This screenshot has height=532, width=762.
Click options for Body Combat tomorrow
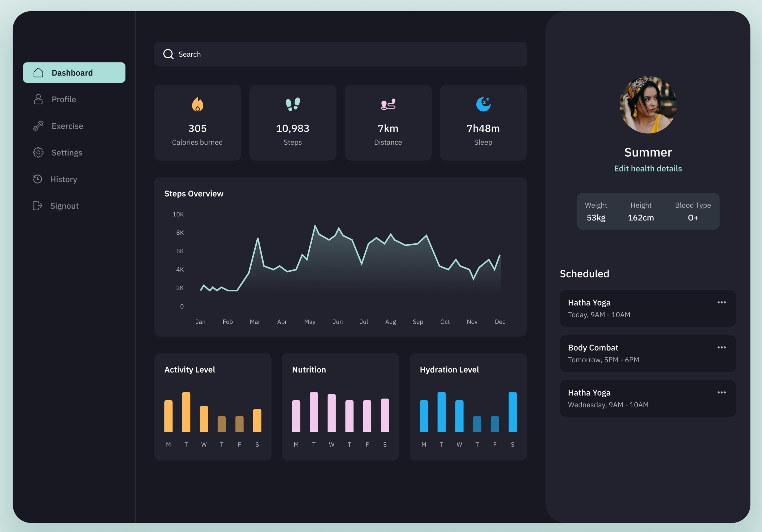[x=722, y=347]
